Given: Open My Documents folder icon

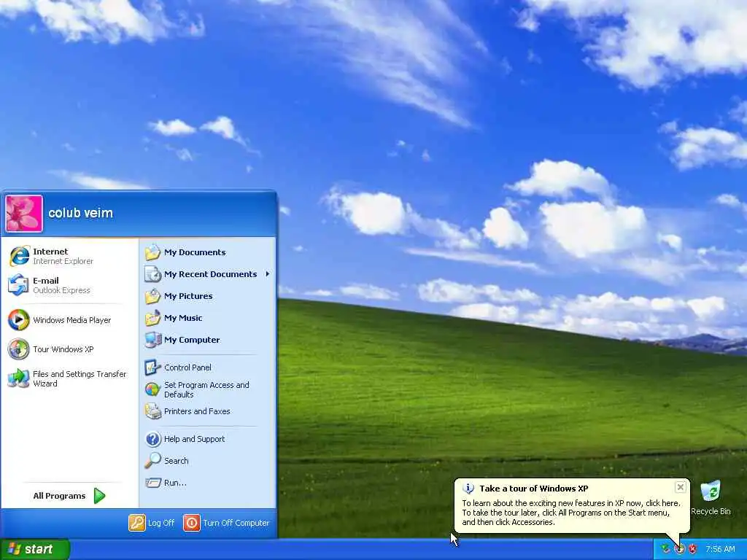Looking at the screenshot, I should (x=153, y=252).
